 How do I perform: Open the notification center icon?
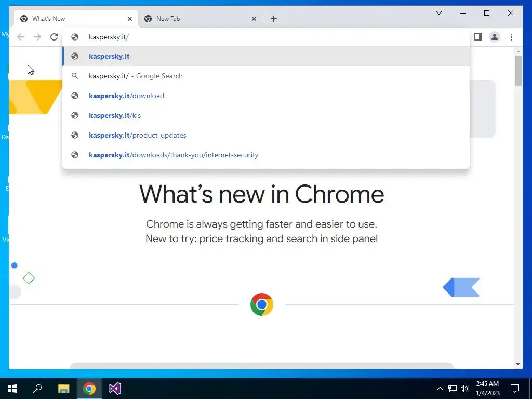515,389
